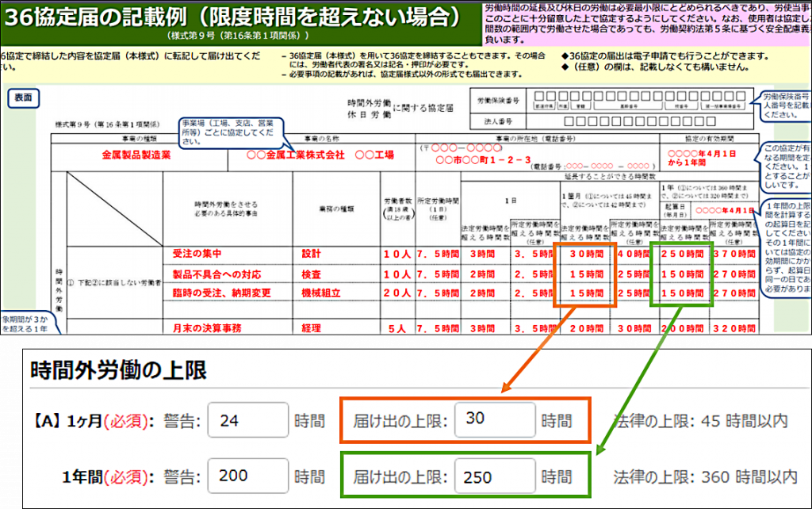812x509 pixels.
Task: Click the 表面 badge on the form
Action: (24, 97)
